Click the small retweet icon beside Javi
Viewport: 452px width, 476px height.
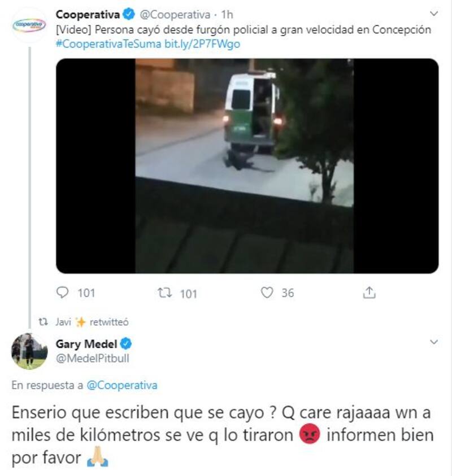click(x=44, y=322)
